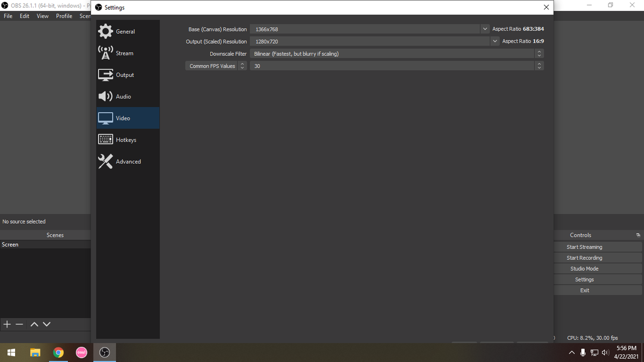Open the Profile menu
The image size is (644, 362).
tap(64, 16)
